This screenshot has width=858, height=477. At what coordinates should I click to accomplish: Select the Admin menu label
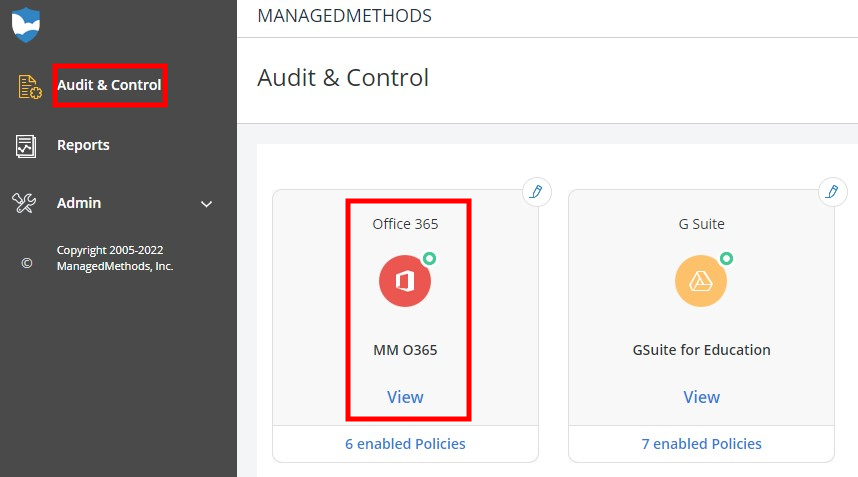[79, 203]
